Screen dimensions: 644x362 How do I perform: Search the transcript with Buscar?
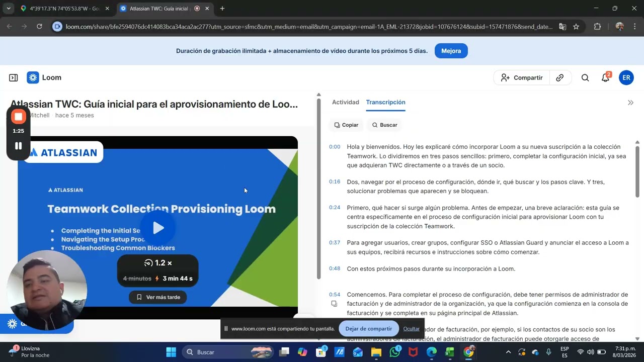(384, 125)
